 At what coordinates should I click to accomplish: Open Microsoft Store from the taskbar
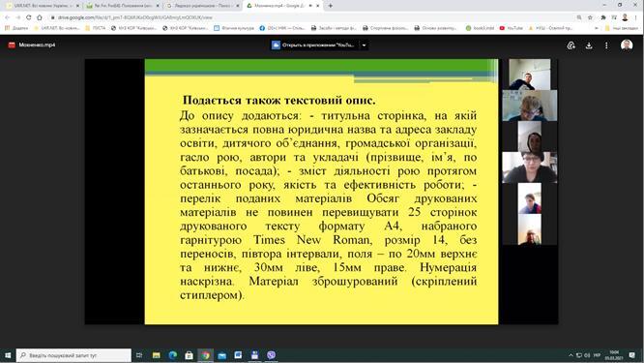tap(189, 355)
